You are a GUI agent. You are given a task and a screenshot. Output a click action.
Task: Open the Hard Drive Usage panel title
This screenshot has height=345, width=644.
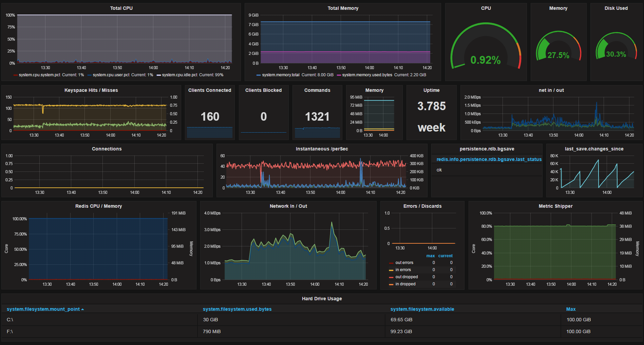322,299
